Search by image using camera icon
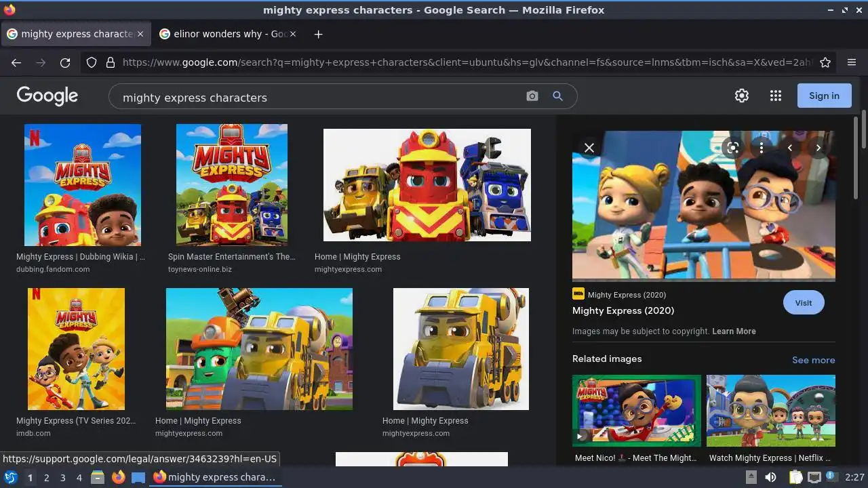The width and height of the screenshot is (868, 488). coord(532,96)
